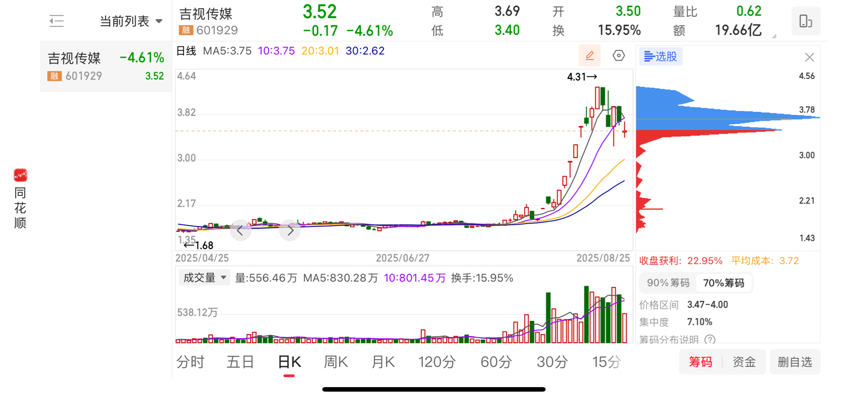The width and height of the screenshot is (868, 399).
Task: Switch to the 15分 tab
Action: pyautogui.click(x=606, y=362)
